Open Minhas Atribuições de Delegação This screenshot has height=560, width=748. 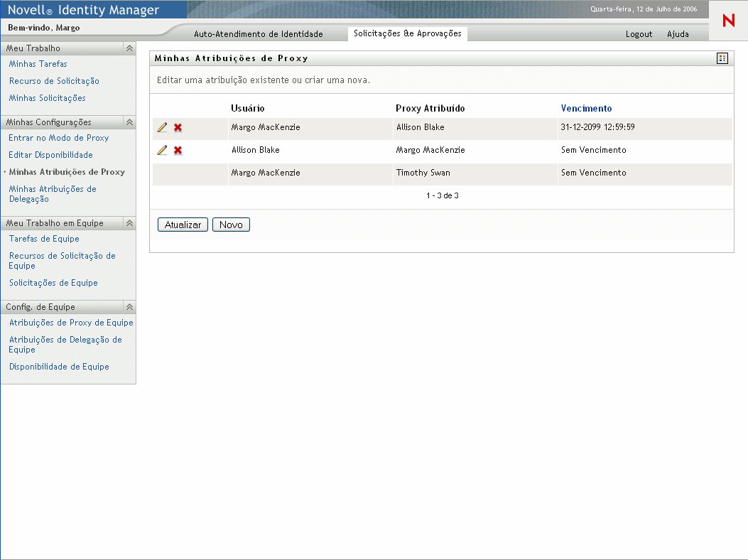point(53,194)
